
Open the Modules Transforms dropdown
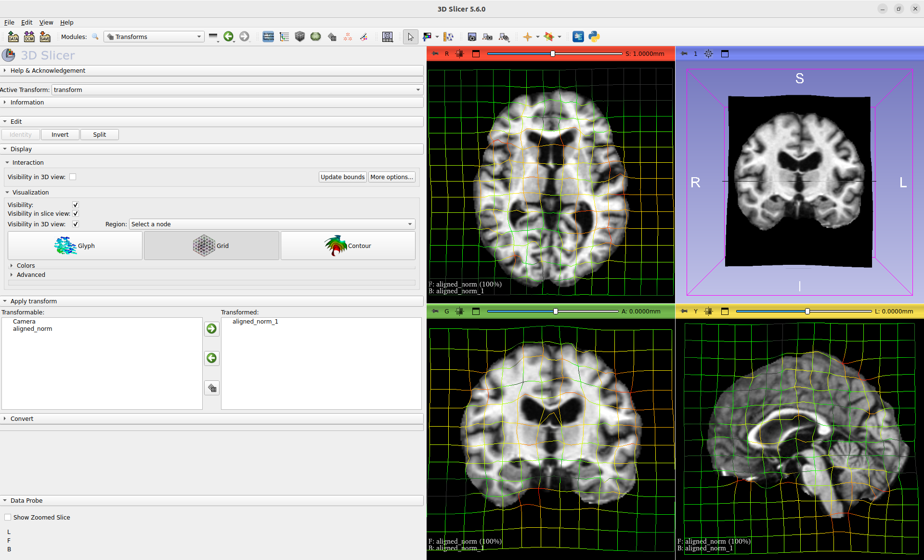[154, 37]
